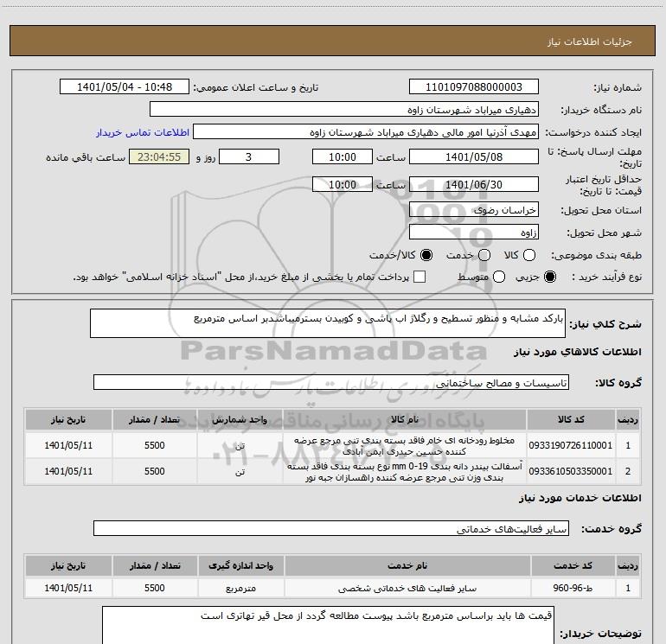Click the گروه کالا field تاسیسات و مصالح ساختمانی
The width and height of the screenshot is (666, 644).
point(331,382)
